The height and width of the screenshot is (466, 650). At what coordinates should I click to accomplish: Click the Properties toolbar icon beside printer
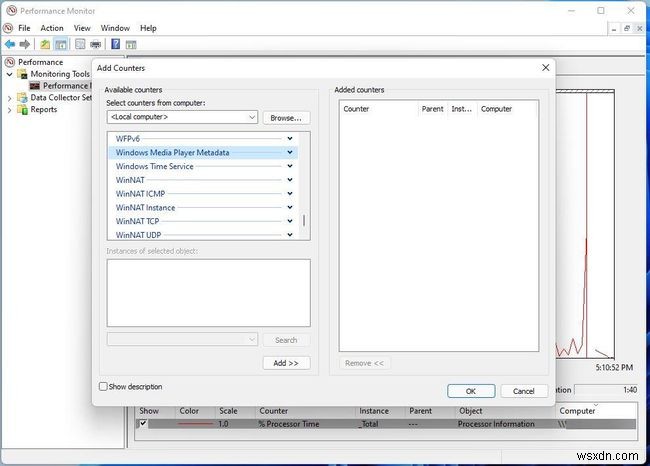[x=80, y=44]
